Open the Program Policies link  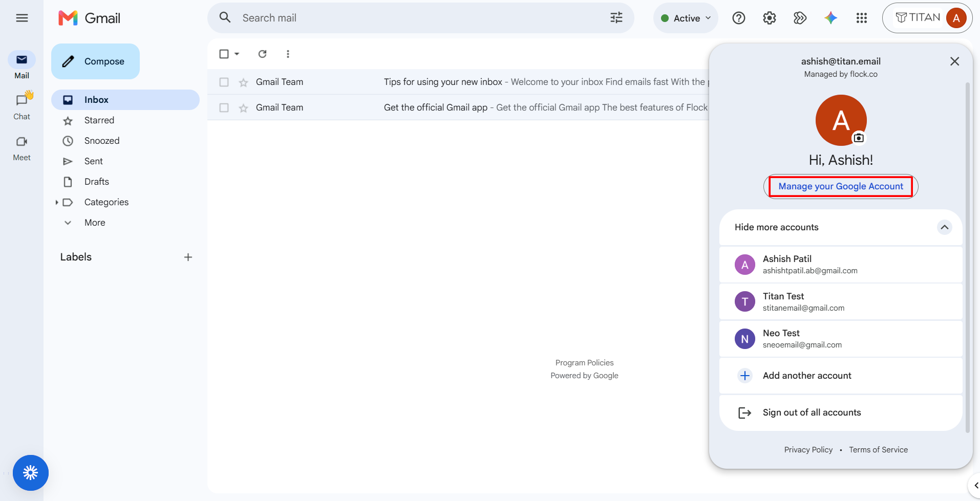coord(584,363)
